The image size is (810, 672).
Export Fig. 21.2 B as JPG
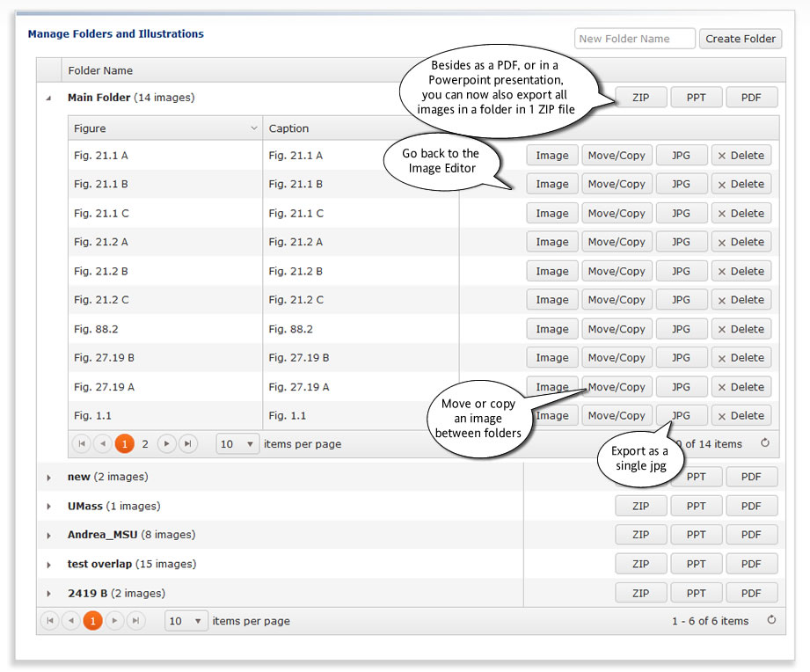(x=681, y=271)
